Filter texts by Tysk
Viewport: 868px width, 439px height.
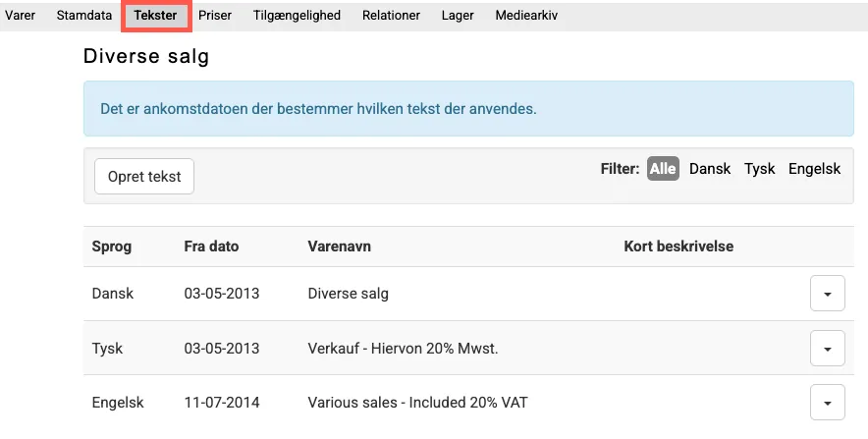[x=759, y=169]
